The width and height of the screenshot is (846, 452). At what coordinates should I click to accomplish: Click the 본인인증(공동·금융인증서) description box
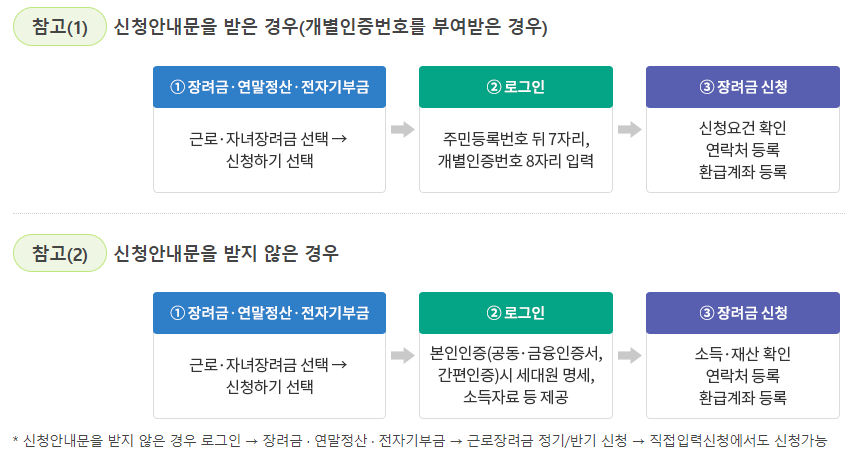[x=516, y=376]
